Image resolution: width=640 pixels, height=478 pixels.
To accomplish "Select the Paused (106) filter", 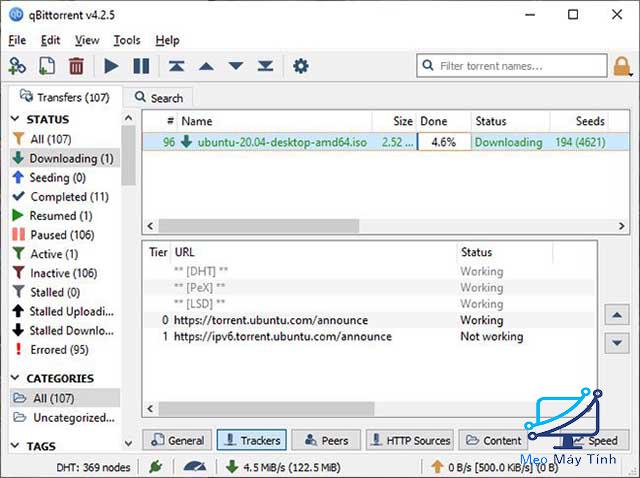I will [x=62, y=235].
